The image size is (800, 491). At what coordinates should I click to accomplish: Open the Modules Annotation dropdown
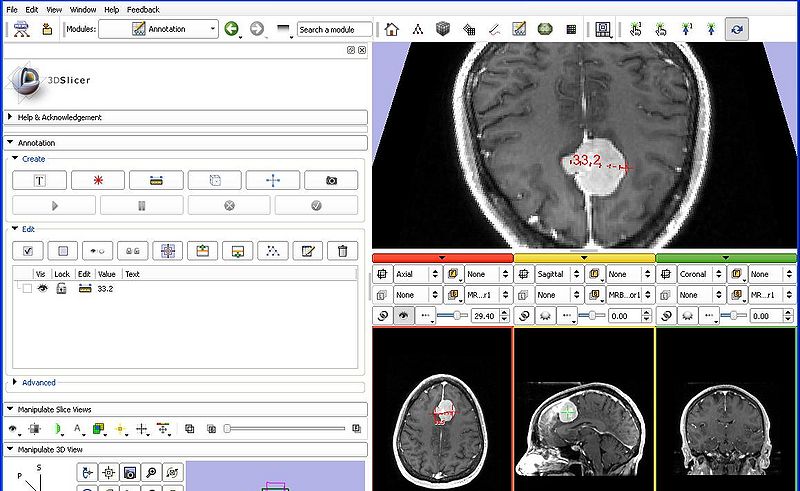click(159, 29)
